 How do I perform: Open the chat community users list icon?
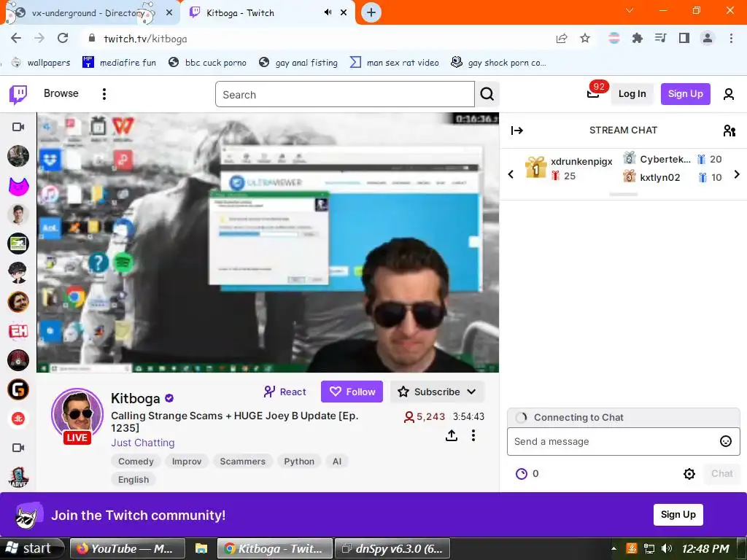[x=729, y=131]
